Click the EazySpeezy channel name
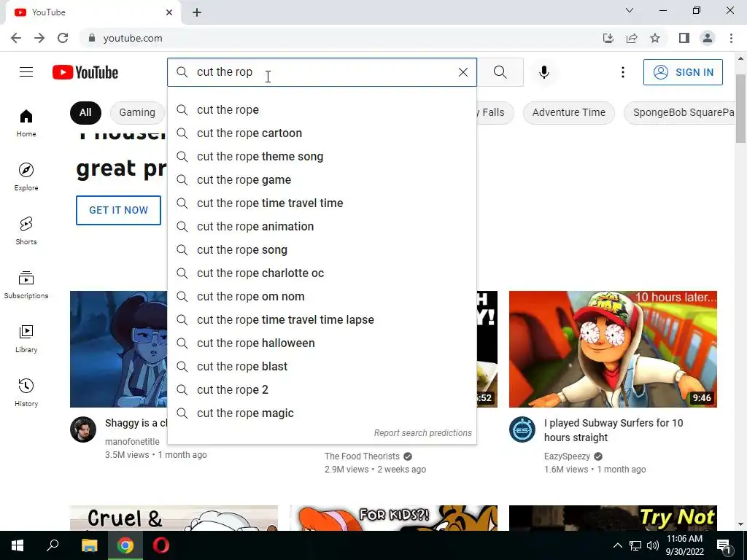The image size is (747, 560). (567, 456)
